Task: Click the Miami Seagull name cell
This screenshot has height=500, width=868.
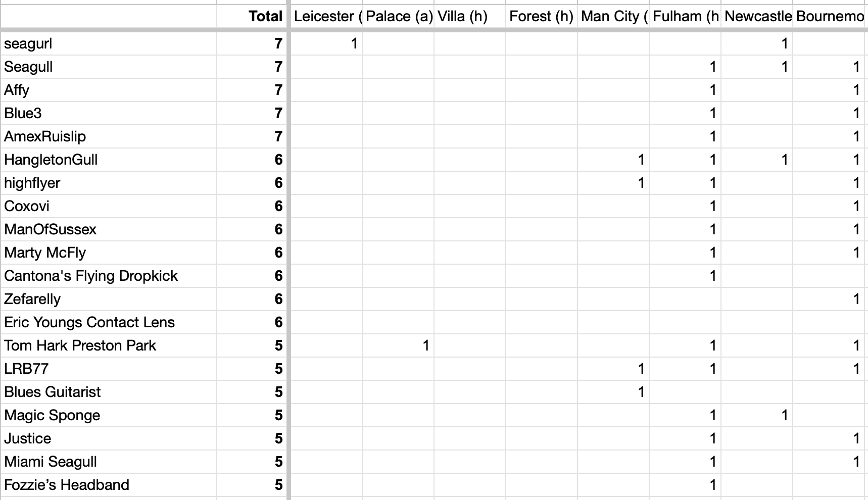Action: [x=109, y=462]
